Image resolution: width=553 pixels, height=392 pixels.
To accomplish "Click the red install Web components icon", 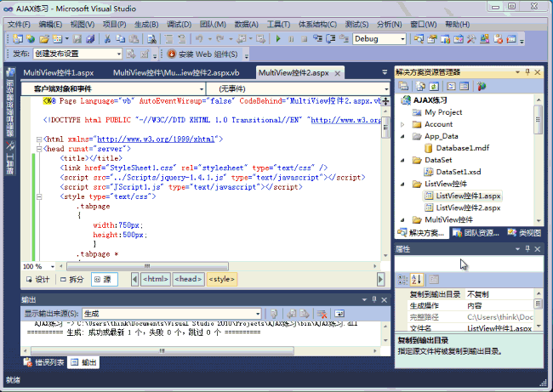I will (x=171, y=54).
